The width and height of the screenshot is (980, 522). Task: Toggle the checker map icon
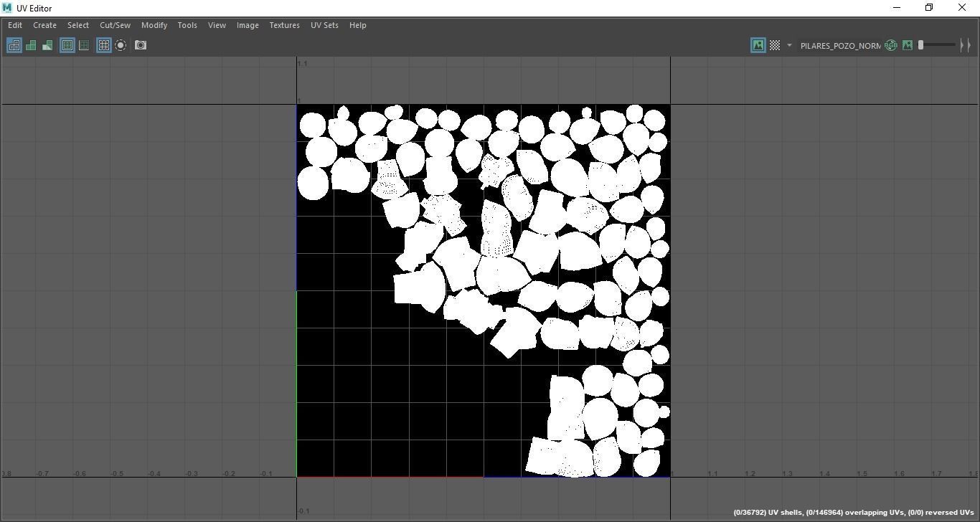pos(775,45)
